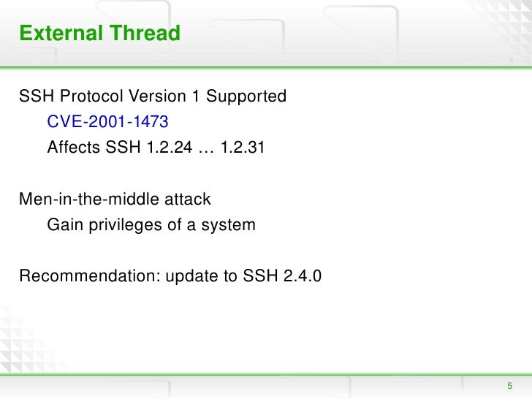Viewport: 532px width, 399px height.
Task: Click the green divider line under the title
Action: tap(266, 67)
